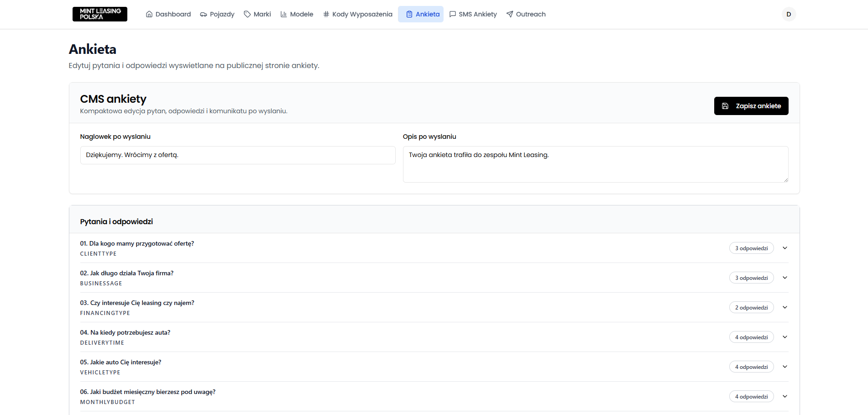Click '03. Czy interesuje Cię leasing czy najem?'
Viewport: 868px width, 415px height.
point(137,303)
